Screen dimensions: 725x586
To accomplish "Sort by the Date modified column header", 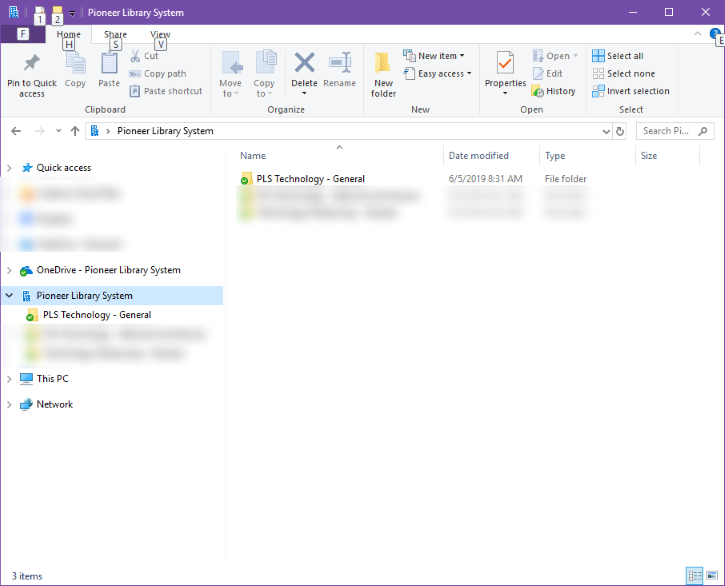I will click(479, 156).
